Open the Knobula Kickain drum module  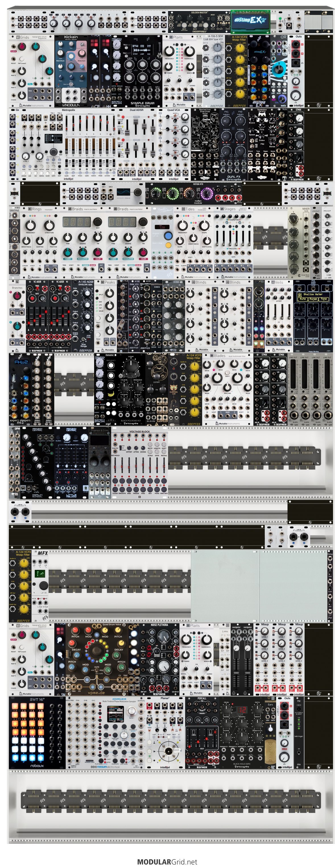[x=71, y=71]
